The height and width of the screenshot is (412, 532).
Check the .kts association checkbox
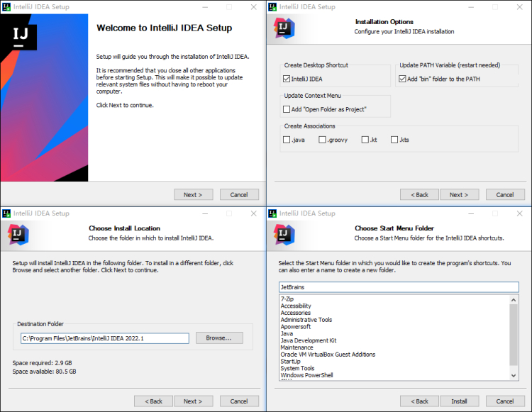394,140
